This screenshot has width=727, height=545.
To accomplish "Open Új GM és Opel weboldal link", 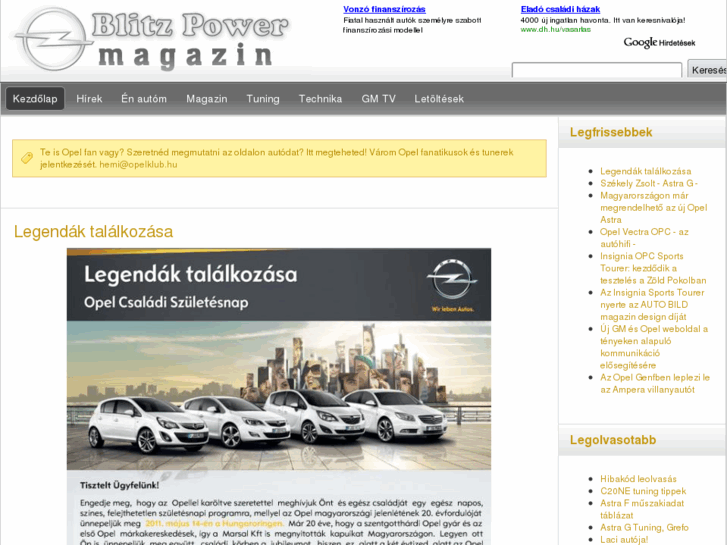I will (654, 347).
